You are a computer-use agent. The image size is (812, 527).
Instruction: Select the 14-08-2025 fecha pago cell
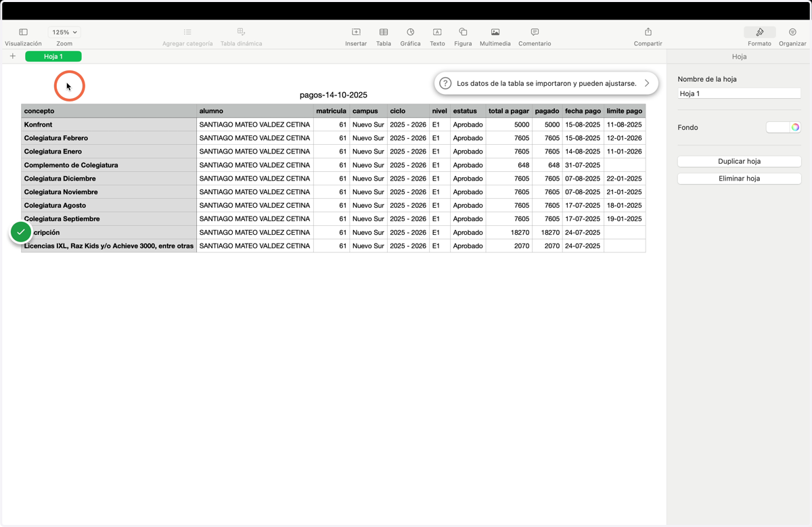[x=583, y=152]
